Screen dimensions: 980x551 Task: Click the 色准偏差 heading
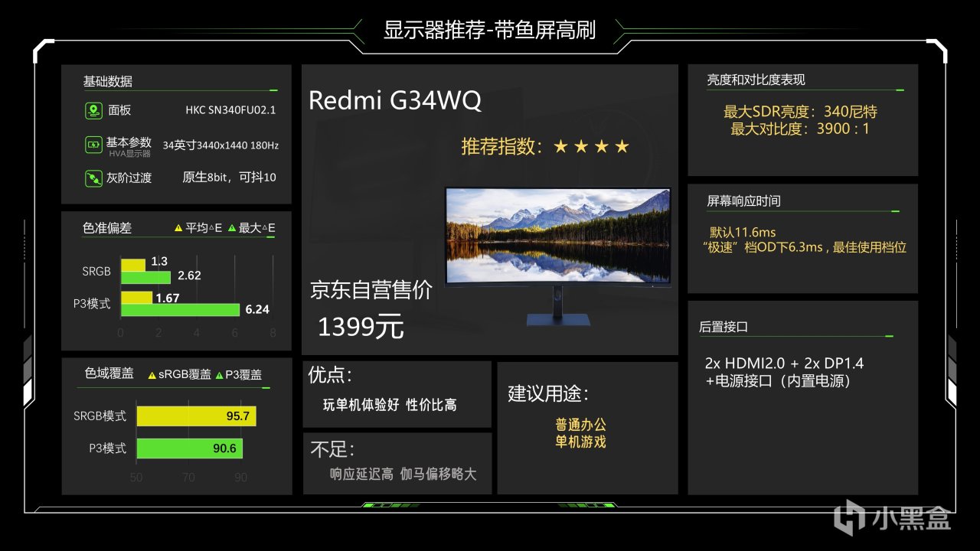pyautogui.click(x=107, y=228)
